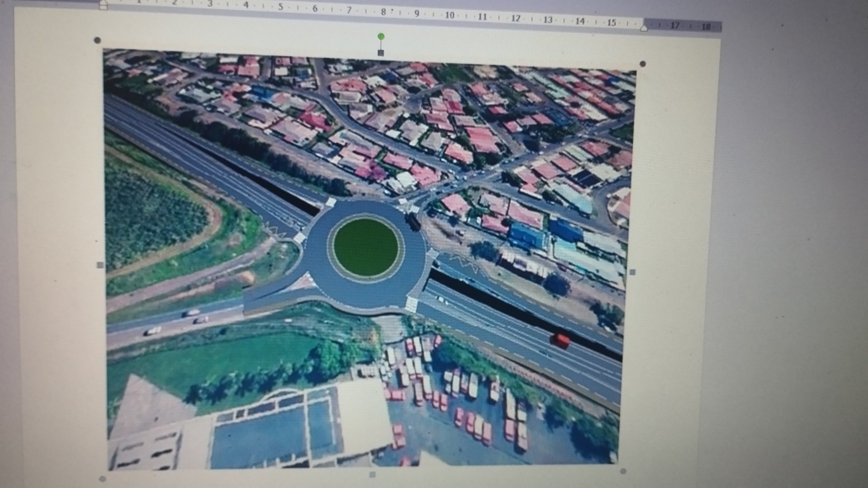Select the bottom-center square sizing handle
Image resolution: width=868 pixels, height=488 pixels.
click(372, 474)
